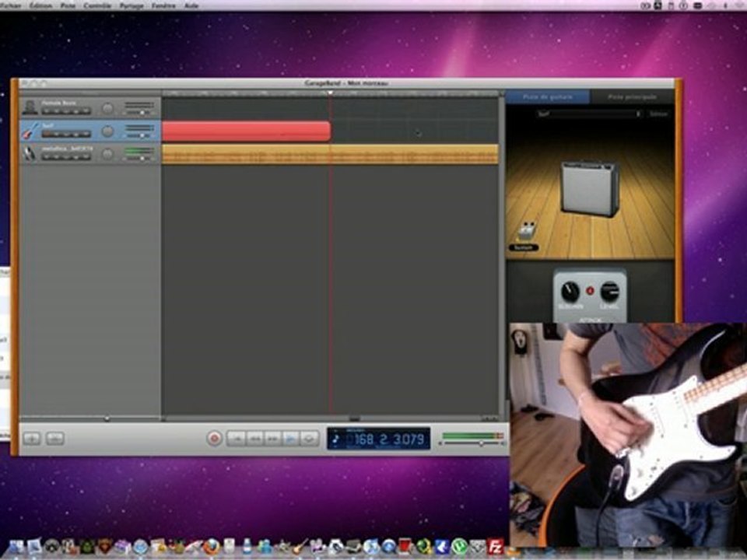Select the Female Basic voice track icon
Screen dimensions: 747x560
30,107
